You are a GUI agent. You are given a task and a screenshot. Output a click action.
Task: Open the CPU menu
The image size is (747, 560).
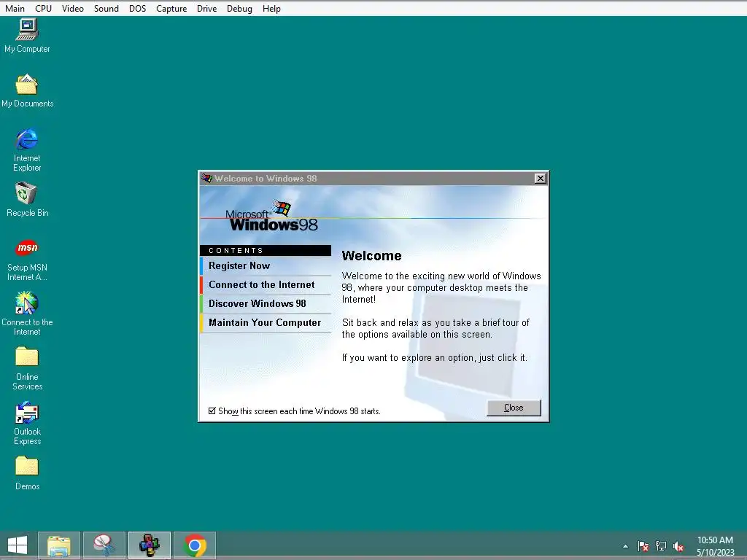(43, 9)
